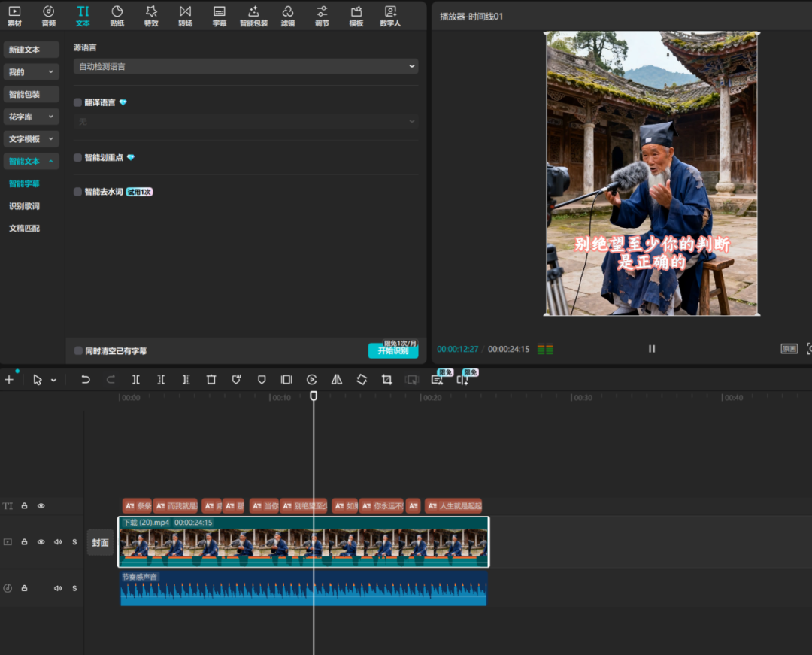Select the split clip tool
812x655 pixels.
(x=136, y=380)
